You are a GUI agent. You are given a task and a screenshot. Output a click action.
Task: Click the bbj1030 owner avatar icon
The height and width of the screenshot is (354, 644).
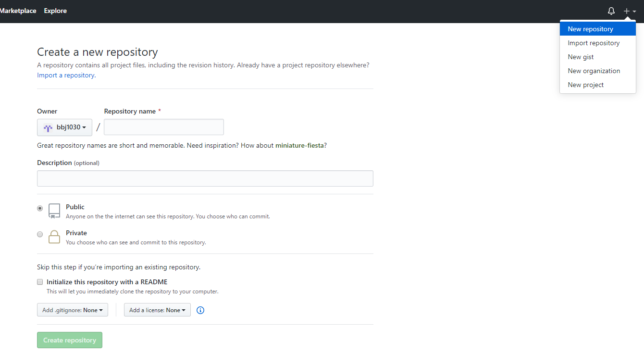(x=48, y=127)
